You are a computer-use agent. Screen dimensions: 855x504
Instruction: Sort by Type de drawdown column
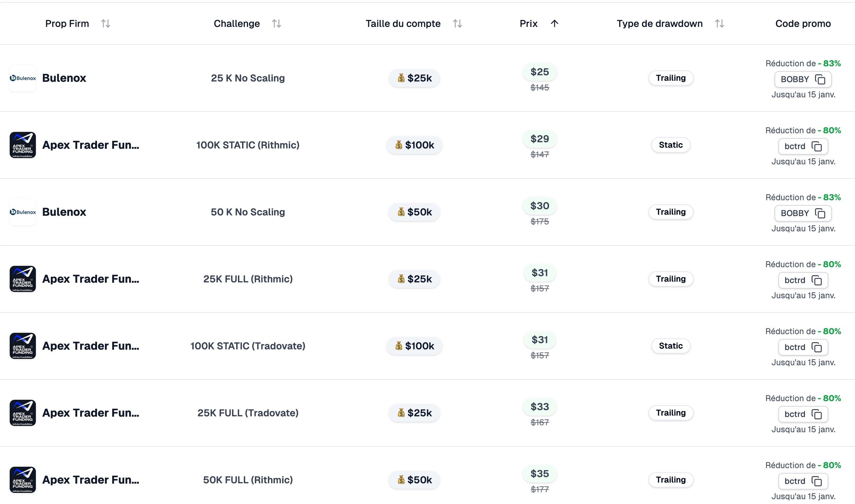720,23
